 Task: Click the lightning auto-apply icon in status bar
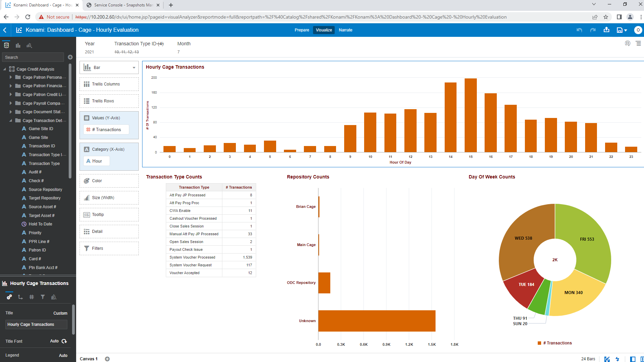point(618,359)
